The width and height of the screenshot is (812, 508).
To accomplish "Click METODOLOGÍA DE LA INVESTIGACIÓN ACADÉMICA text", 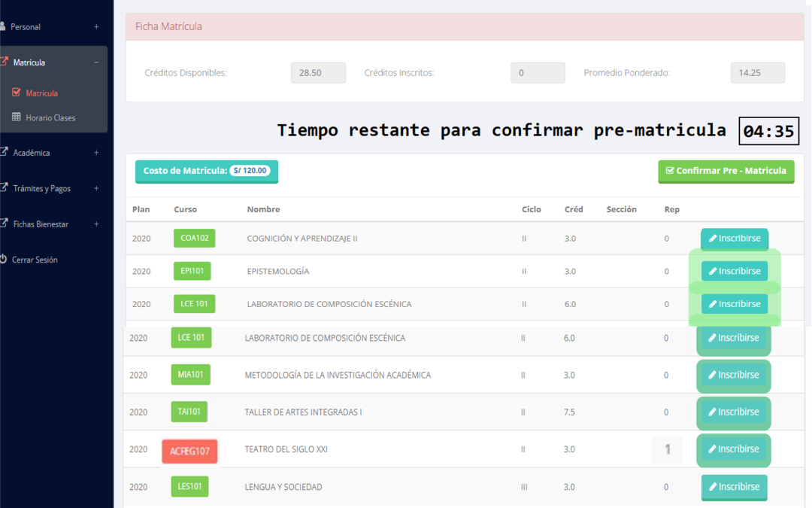I will click(x=338, y=375).
